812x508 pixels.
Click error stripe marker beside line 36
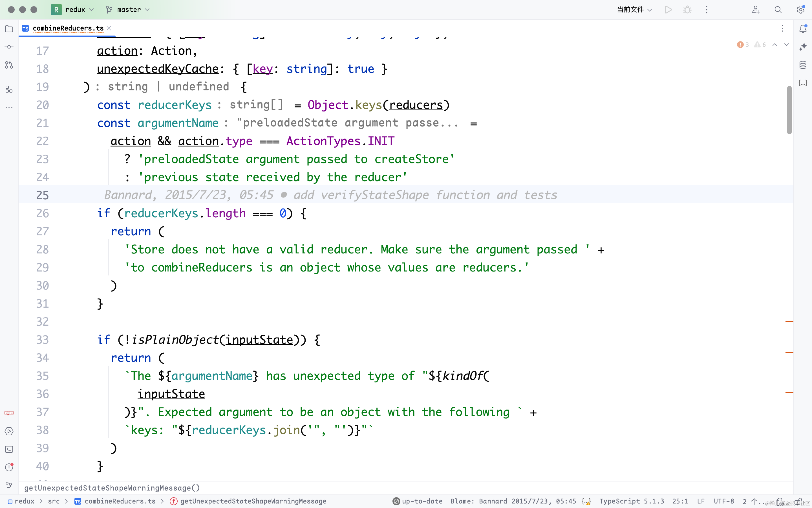tap(789, 392)
